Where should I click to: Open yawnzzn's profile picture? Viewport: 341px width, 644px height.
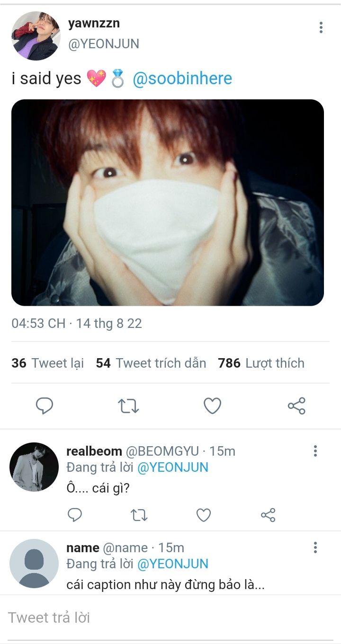tap(36, 36)
